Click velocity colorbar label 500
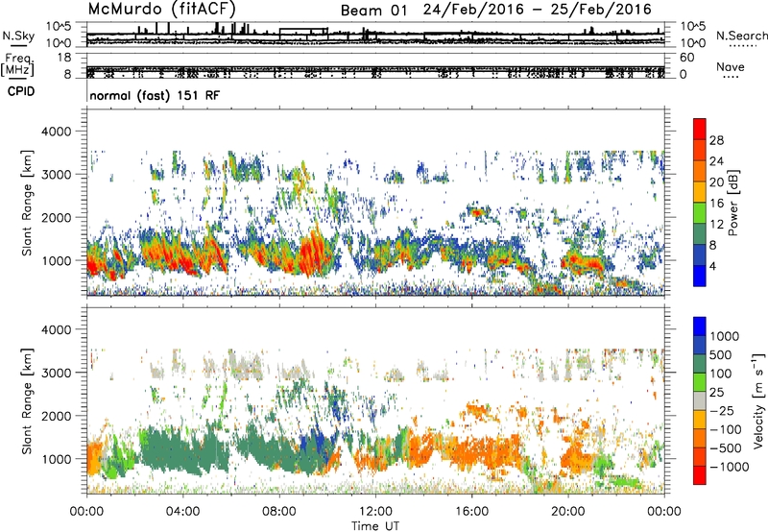The image size is (768, 532). 721,355
